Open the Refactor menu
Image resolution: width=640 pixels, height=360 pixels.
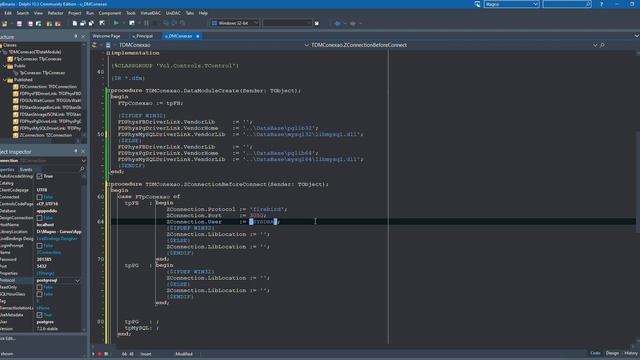(x=56, y=13)
